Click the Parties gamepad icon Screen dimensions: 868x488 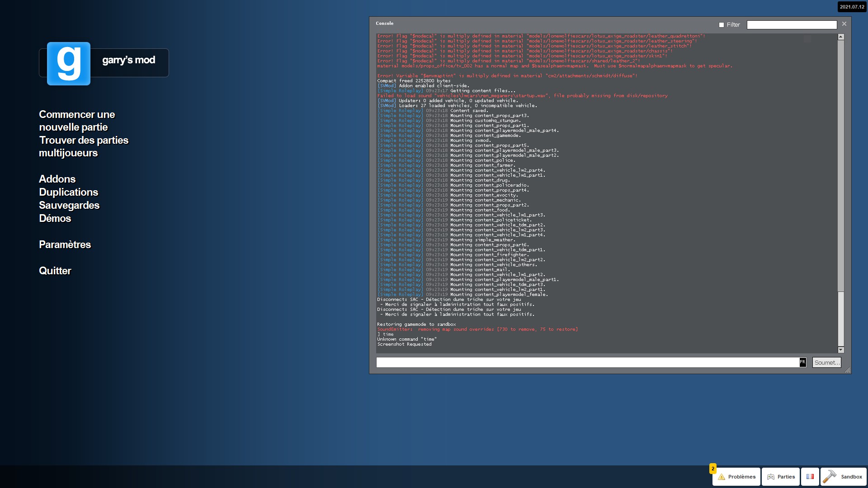(771, 477)
